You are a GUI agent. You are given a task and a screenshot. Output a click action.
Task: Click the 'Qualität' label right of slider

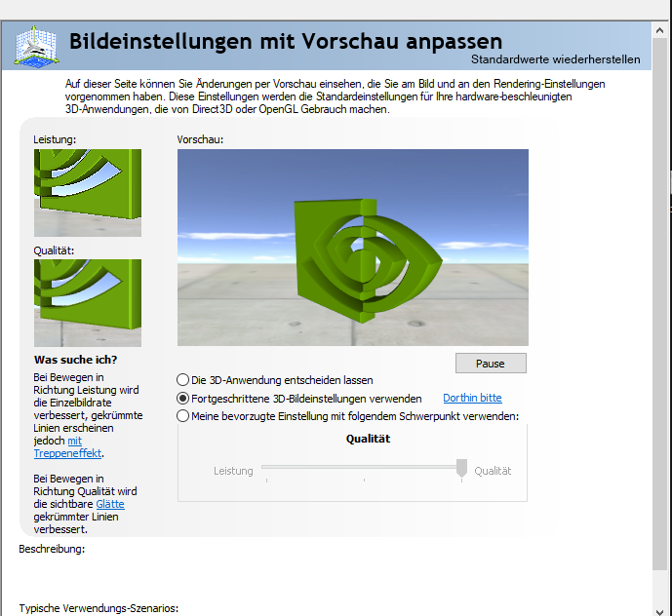coord(493,471)
